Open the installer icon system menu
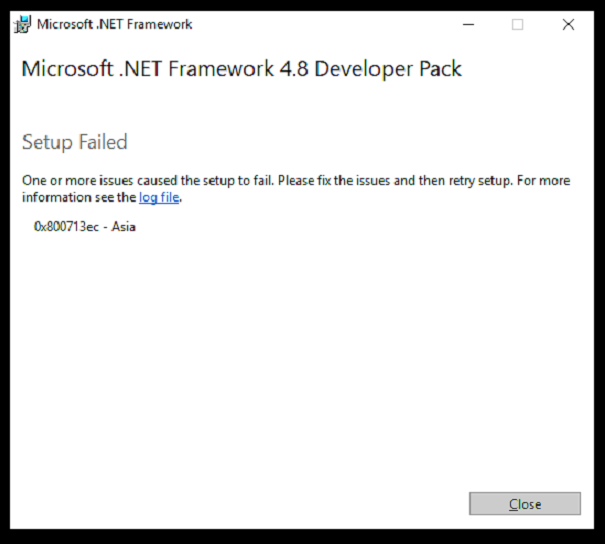605x544 pixels. click(x=22, y=25)
